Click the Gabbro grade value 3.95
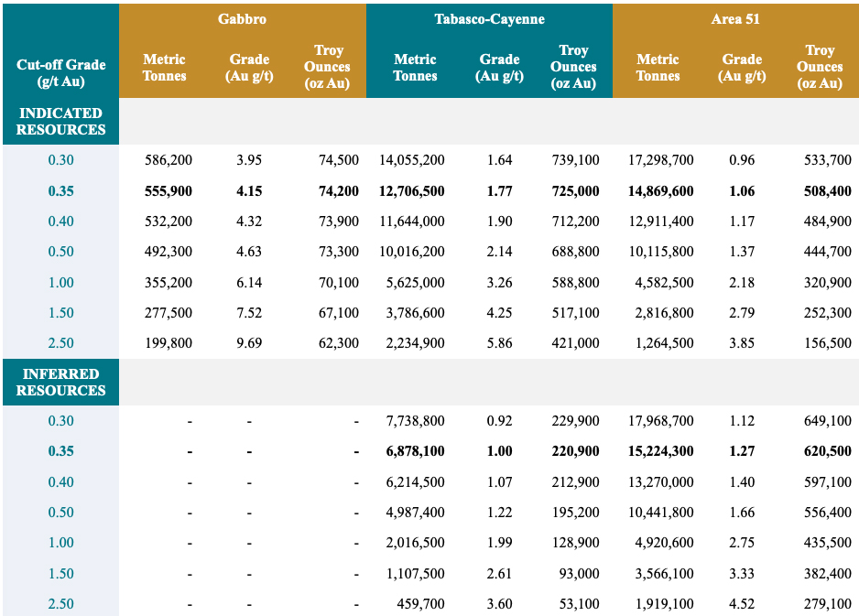 click(x=249, y=160)
